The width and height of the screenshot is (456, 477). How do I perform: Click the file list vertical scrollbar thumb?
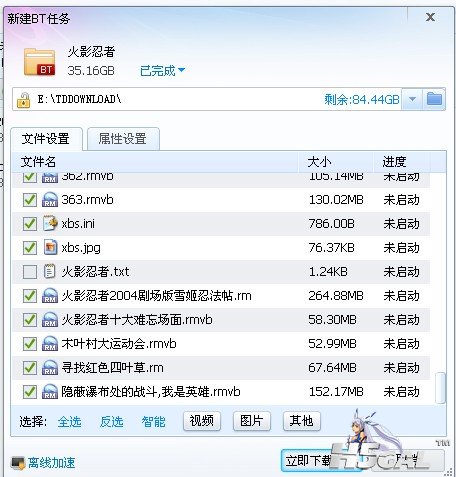tap(440, 388)
